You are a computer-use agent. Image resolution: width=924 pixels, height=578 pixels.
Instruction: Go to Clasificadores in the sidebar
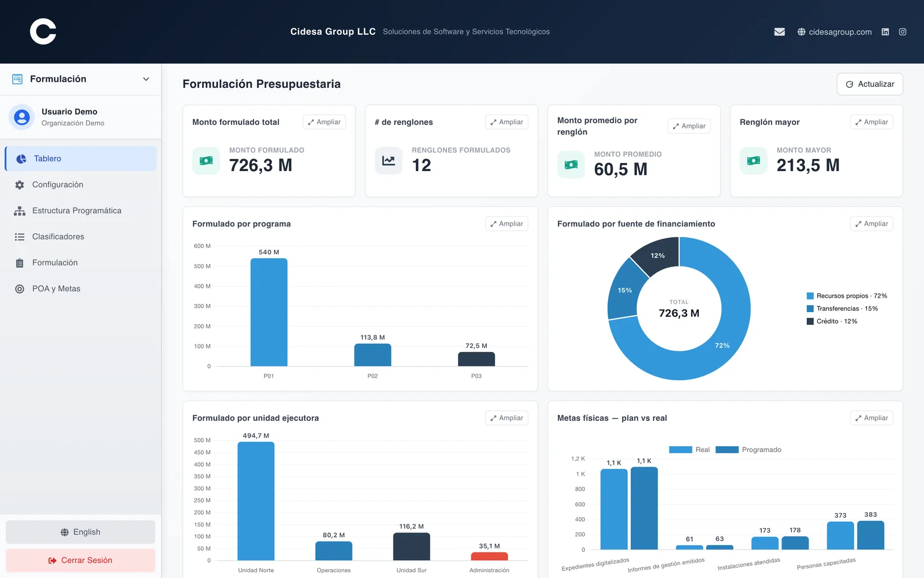(x=81, y=236)
